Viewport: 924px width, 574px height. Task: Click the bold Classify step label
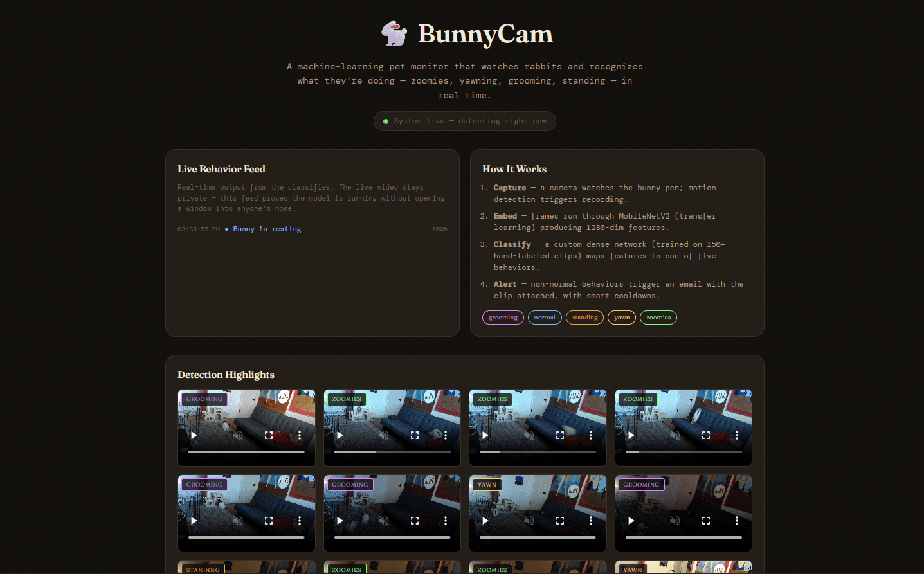[x=512, y=244]
